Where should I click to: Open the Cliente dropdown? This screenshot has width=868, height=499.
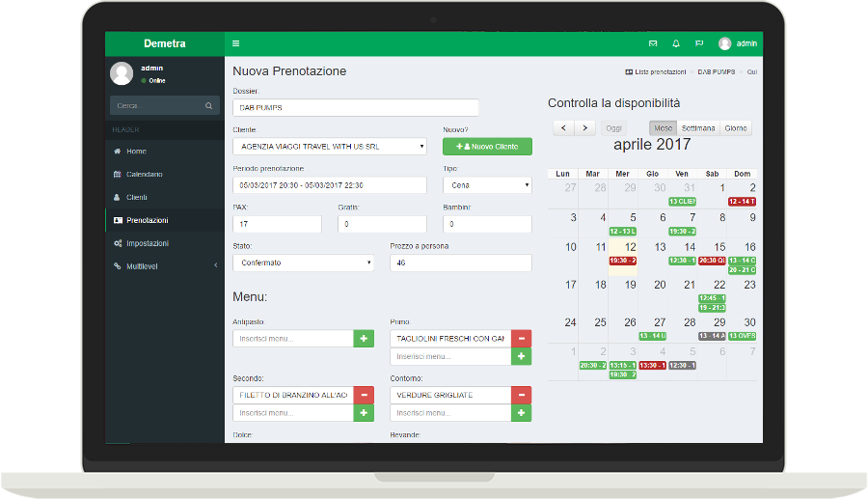click(329, 147)
